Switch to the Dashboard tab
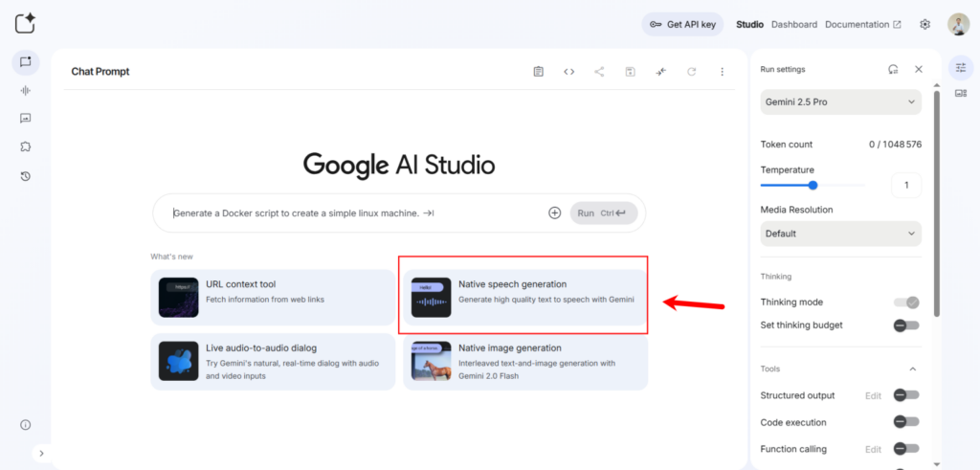 (x=794, y=25)
